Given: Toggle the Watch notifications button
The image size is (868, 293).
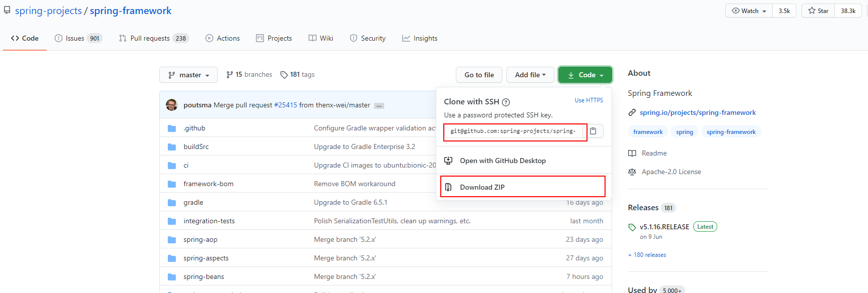Looking at the screenshot, I should click(x=749, y=11).
